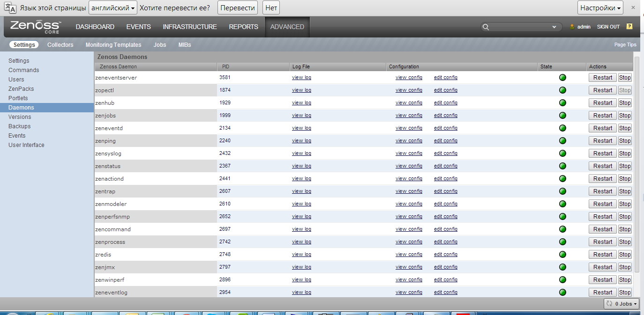
Task: Expand the search box dropdown arrow
Action: [x=554, y=27]
